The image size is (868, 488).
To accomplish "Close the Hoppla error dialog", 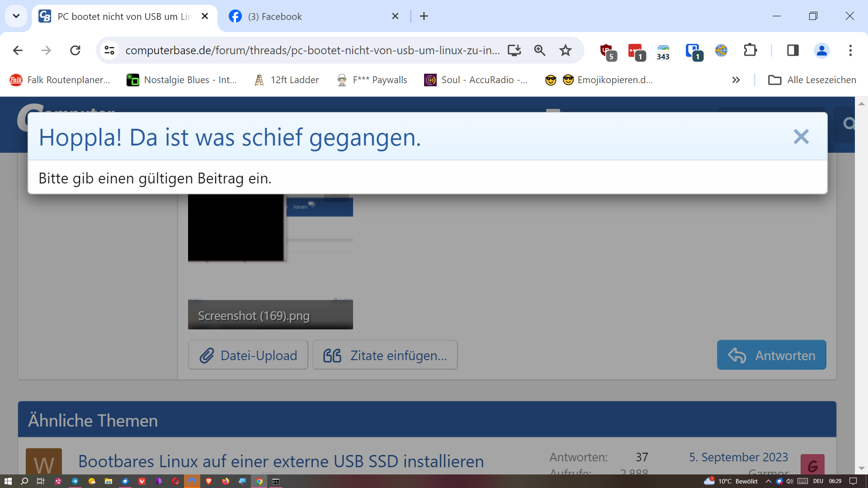I will coord(801,136).
